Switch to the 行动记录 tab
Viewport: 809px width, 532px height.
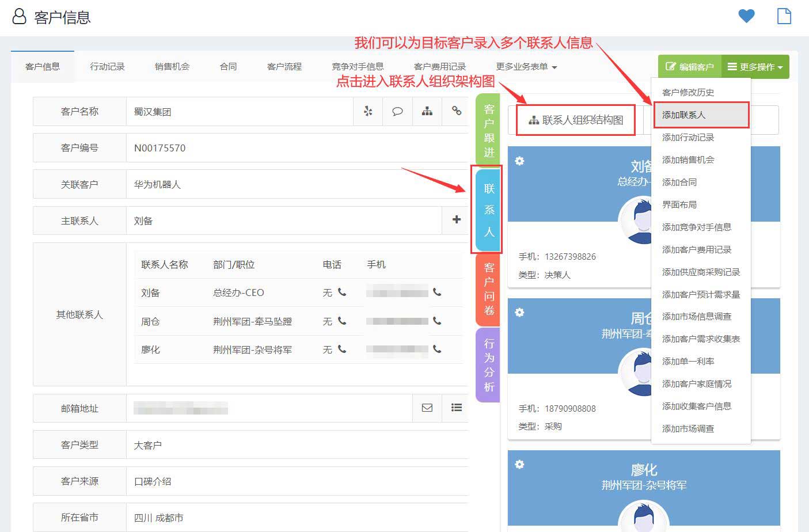tap(107, 67)
